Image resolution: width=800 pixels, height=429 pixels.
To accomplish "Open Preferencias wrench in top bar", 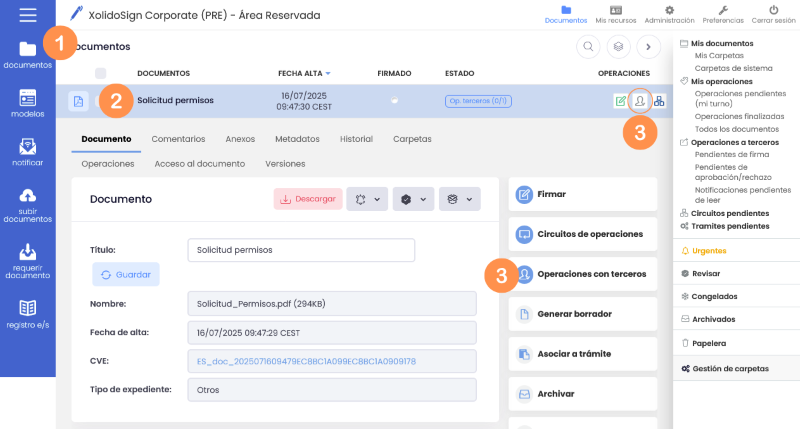I will tap(723, 15).
